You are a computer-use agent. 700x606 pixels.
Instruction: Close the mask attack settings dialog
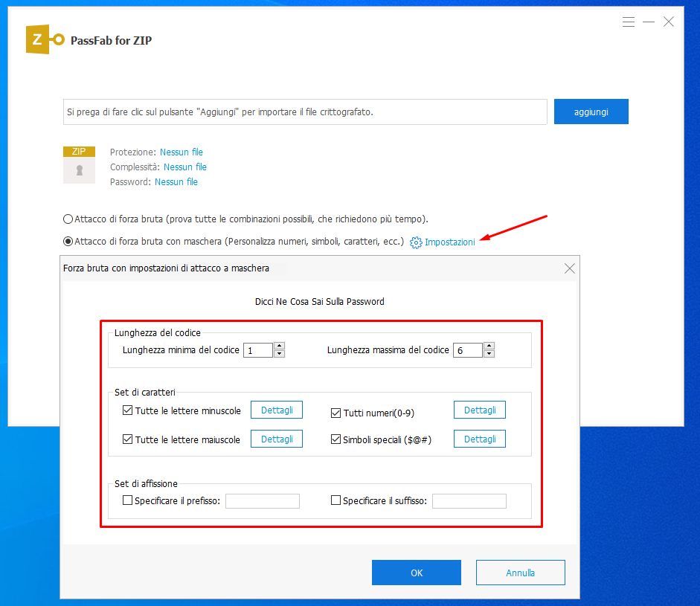(x=569, y=268)
